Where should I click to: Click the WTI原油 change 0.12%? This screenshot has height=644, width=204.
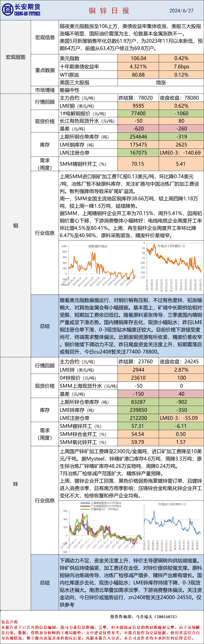click(x=181, y=75)
